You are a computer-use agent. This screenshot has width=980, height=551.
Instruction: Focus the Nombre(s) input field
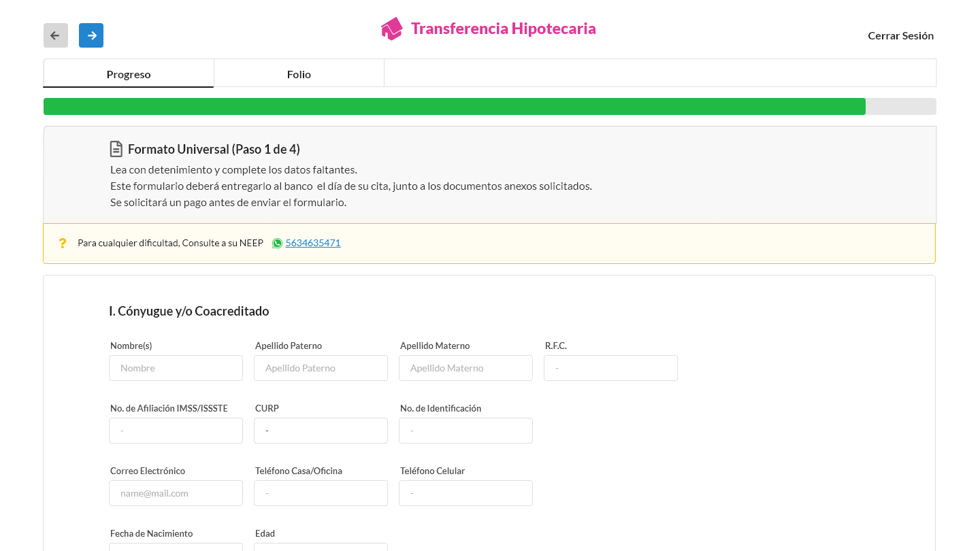tap(176, 368)
